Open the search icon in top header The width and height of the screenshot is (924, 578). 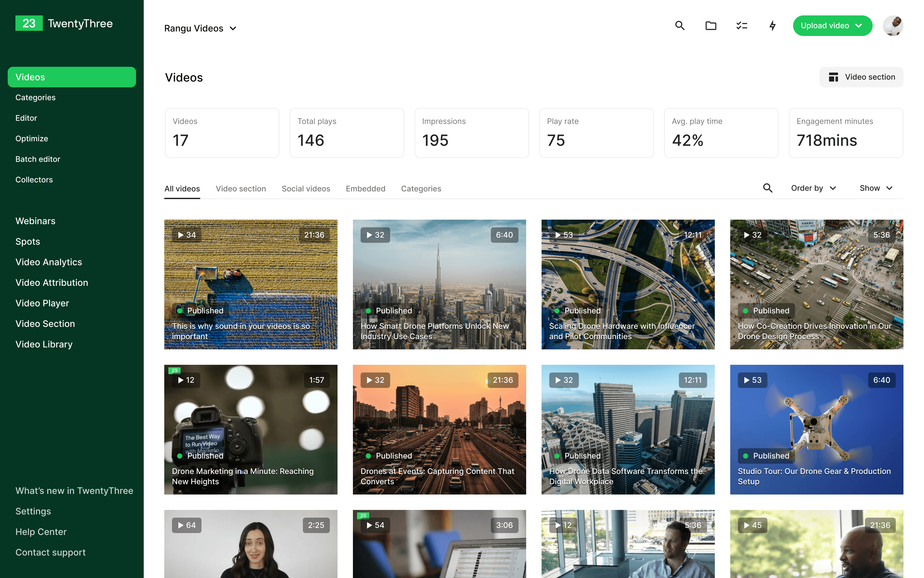click(x=680, y=26)
